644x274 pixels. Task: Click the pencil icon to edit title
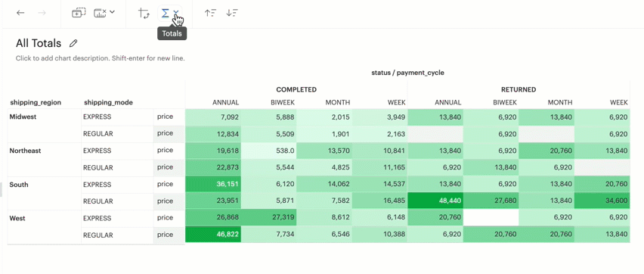(73, 43)
